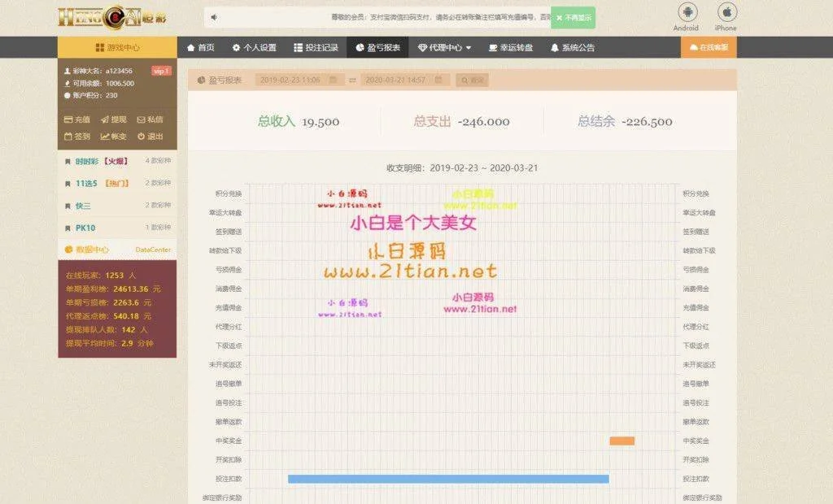The height and width of the screenshot is (504, 833).
Task: Click the search button beside the dates
Action: [x=473, y=80]
